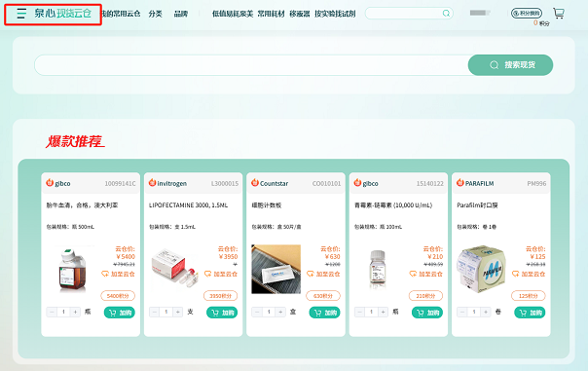Click product code PM996
The height and width of the screenshot is (371, 588).
(x=536, y=183)
